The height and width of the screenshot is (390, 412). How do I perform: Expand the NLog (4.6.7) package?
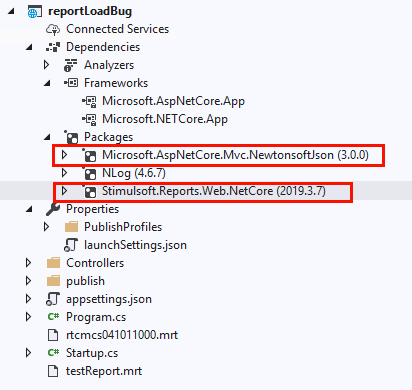[65, 173]
